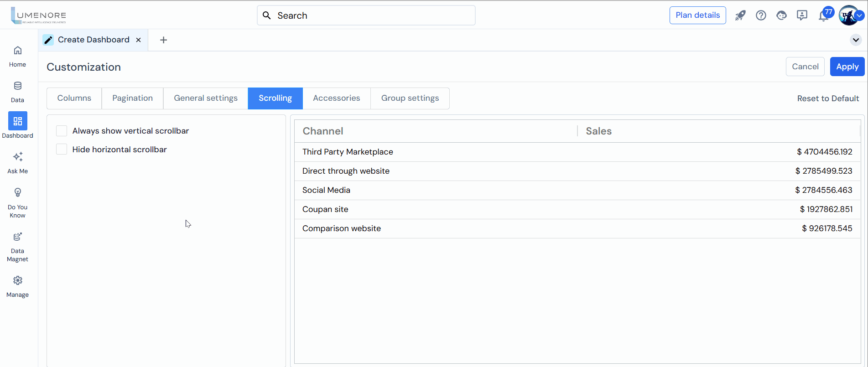This screenshot has width=868, height=367.
Task: Expand the tab list chevron dropdown
Action: pyautogui.click(x=856, y=40)
